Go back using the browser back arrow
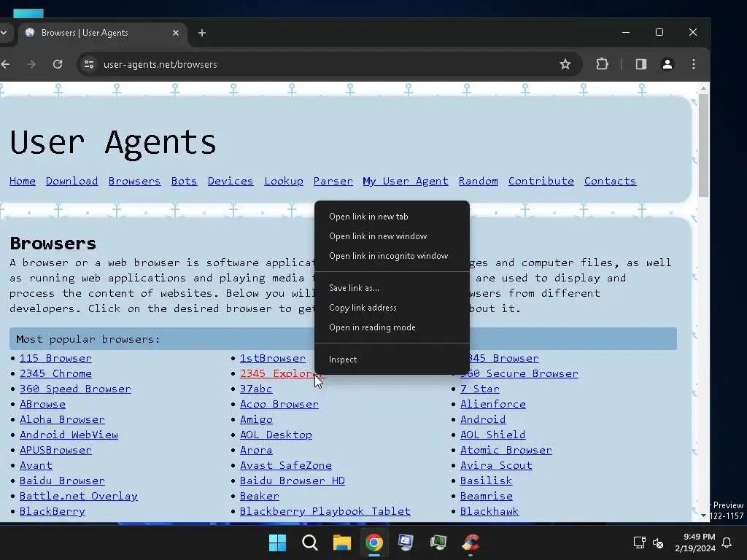 click(x=6, y=64)
